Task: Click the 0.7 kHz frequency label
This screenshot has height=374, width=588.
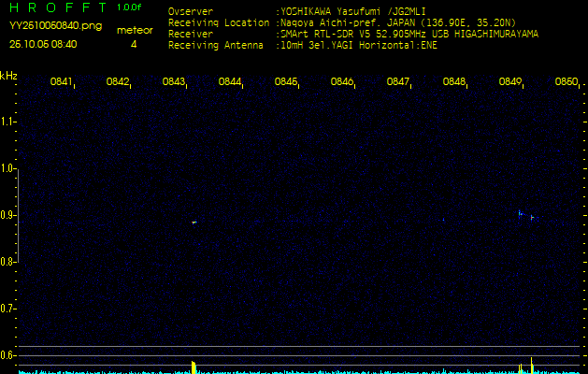Action: click(x=7, y=309)
